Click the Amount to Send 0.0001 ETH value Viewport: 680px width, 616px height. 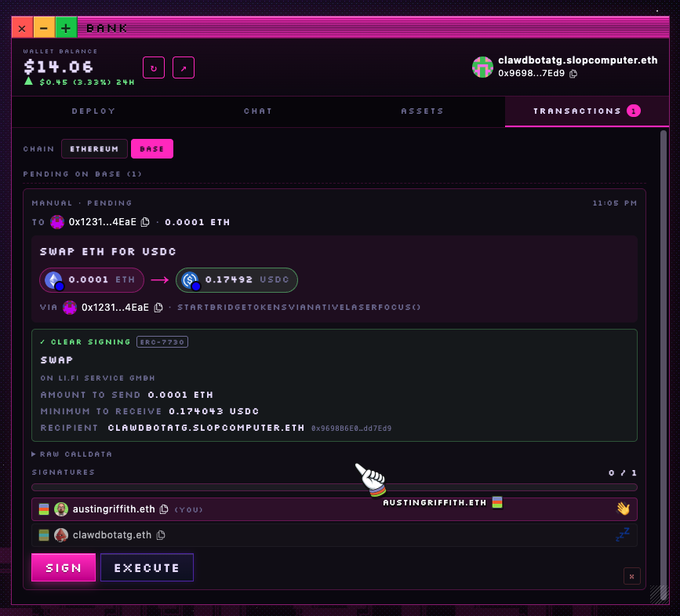[x=180, y=395]
